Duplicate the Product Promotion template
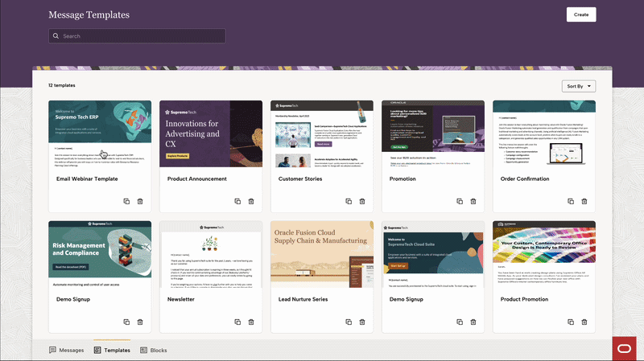The image size is (644, 361). pos(571,322)
